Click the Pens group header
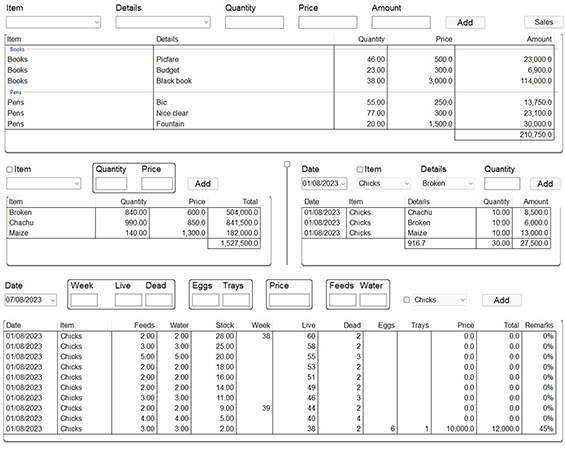 [15, 93]
